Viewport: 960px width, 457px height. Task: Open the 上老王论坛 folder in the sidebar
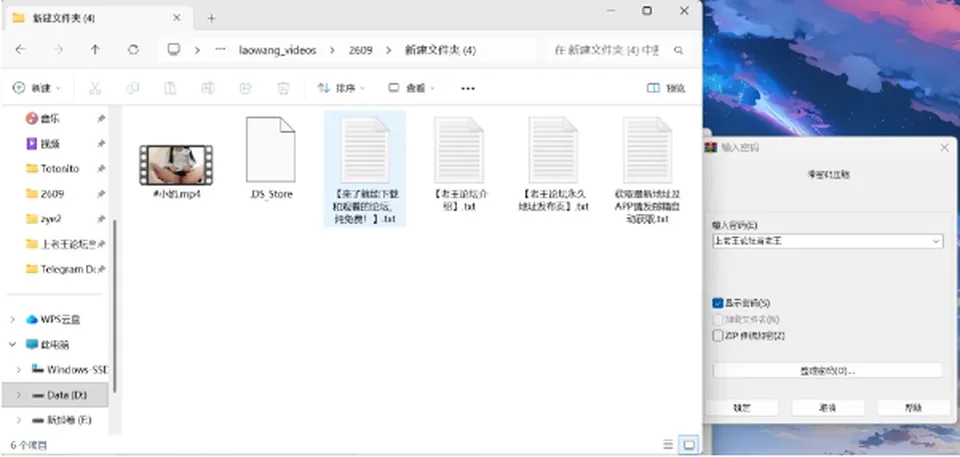click(x=69, y=244)
